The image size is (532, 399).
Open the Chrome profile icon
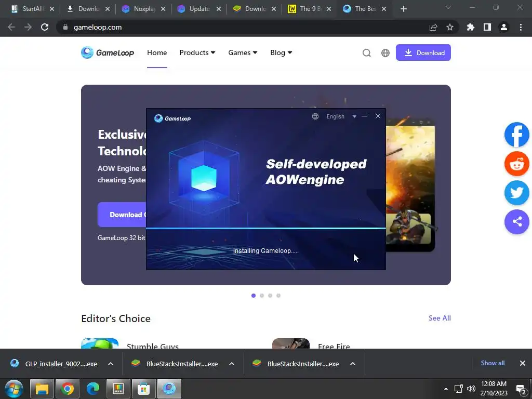(x=504, y=27)
